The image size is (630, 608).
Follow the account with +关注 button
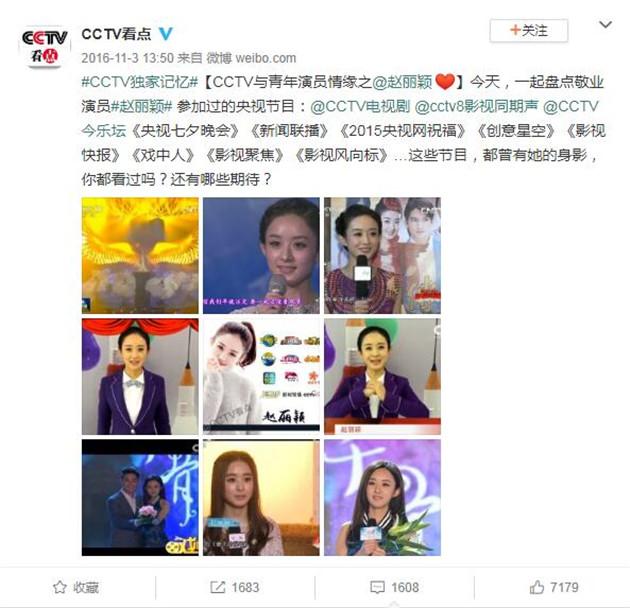click(528, 31)
